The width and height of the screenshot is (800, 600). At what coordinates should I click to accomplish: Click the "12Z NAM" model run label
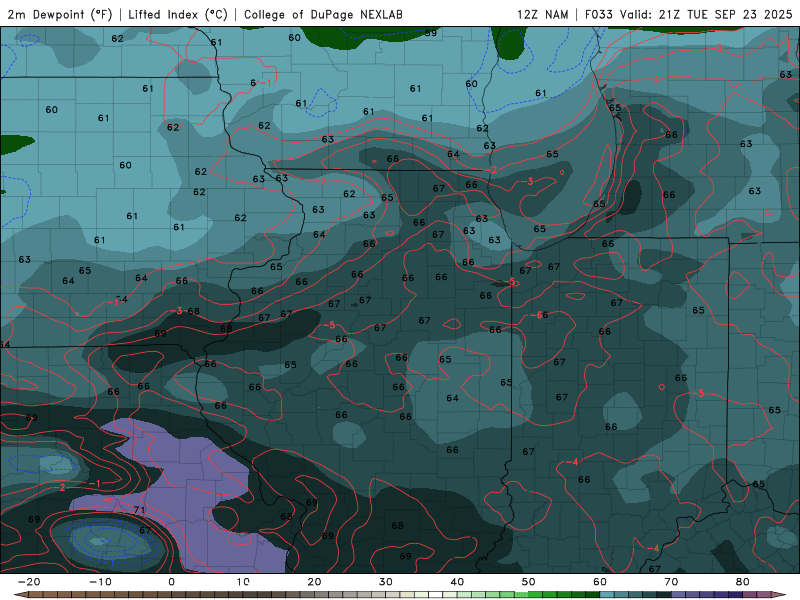point(543,14)
